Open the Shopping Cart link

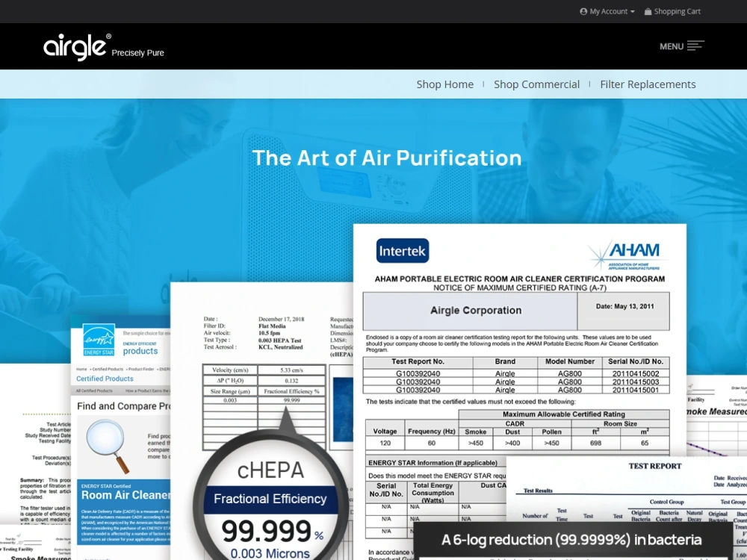[x=672, y=11]
